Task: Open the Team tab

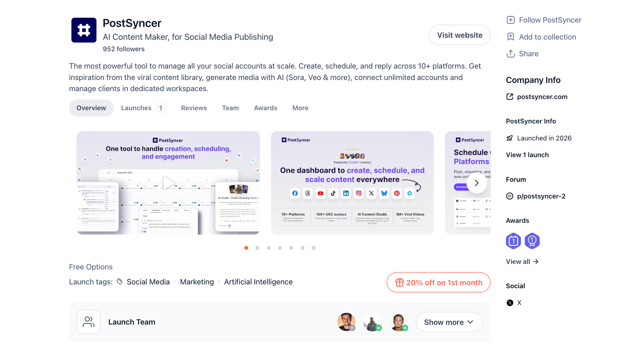Action: [230, 108]
